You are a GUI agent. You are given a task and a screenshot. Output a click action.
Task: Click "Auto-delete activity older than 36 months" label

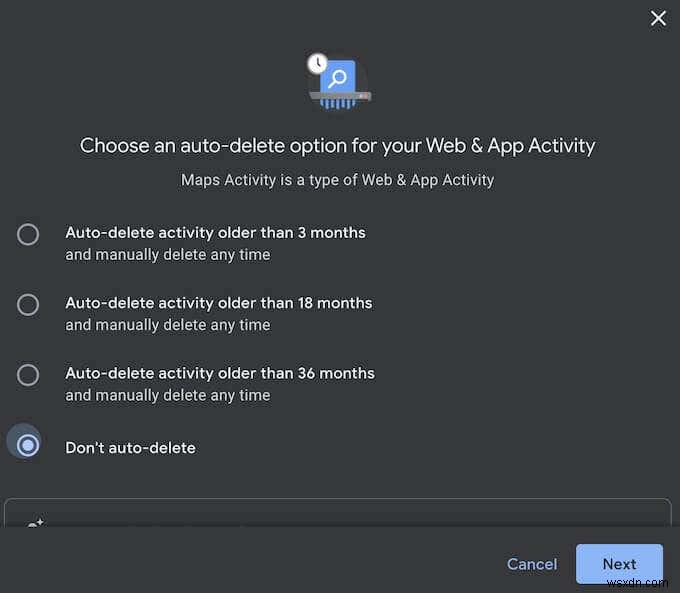tap(220, 373)
